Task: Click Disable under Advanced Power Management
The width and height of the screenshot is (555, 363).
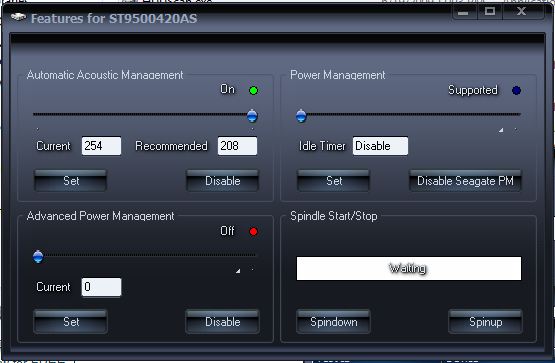Action: pyautogui.click(x=223, y=322)
